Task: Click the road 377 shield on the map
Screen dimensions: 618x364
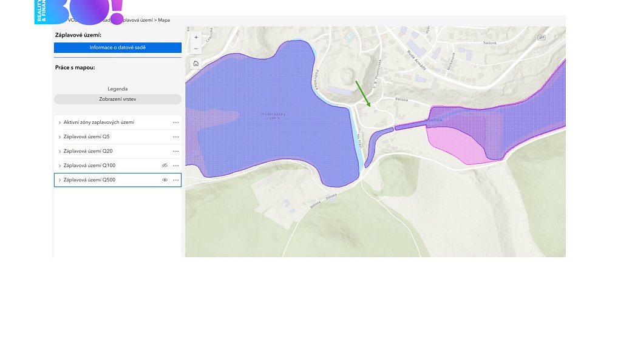Action: pyautogui.click(x=542, y=38)
